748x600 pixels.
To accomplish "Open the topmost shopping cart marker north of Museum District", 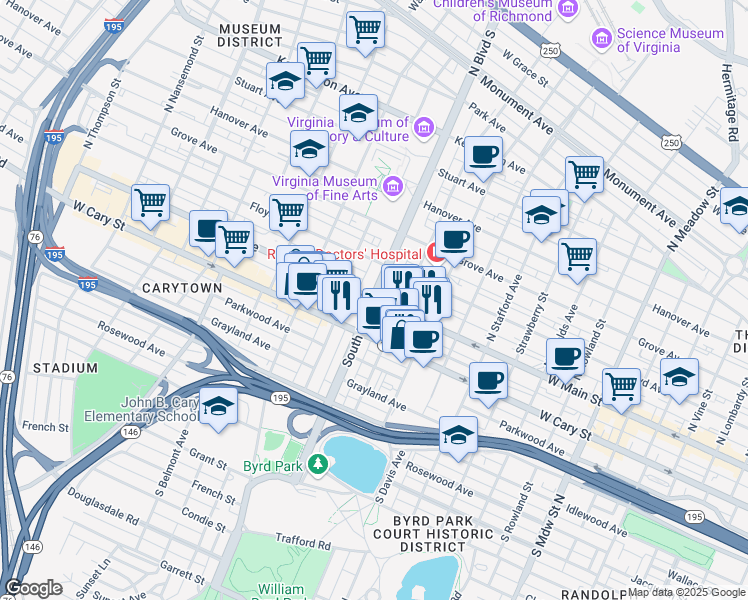I will pos(365,31).
